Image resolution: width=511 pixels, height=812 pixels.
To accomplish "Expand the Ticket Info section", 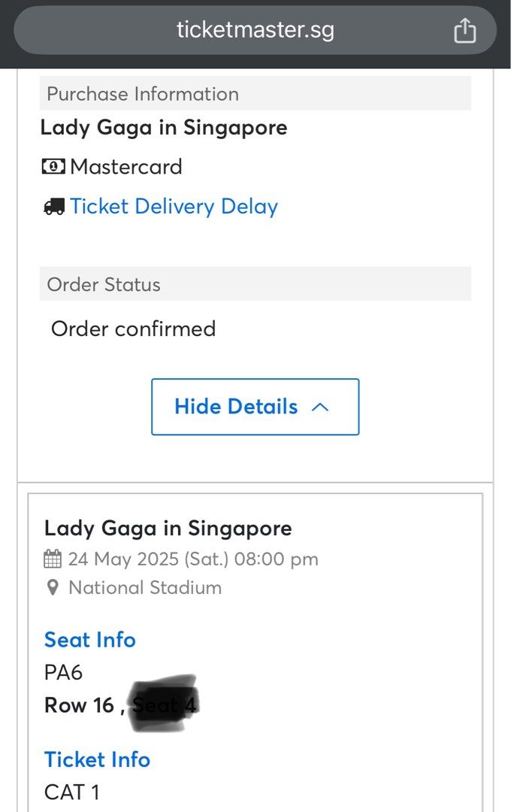I will coord(97,759).
